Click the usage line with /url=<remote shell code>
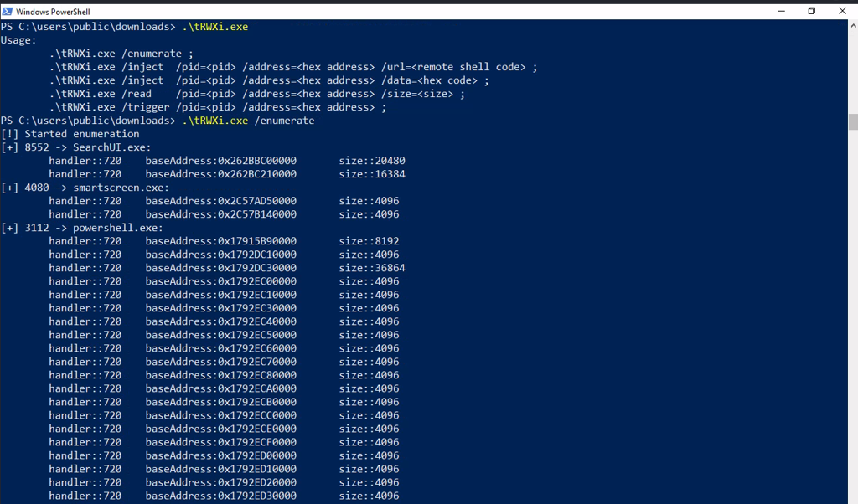The image size is (858, 504). pos(293,67)
